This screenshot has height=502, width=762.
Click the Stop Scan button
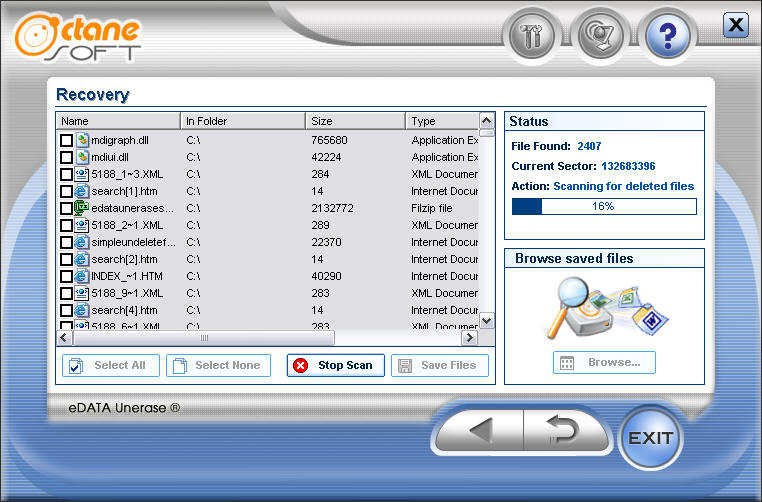335,365
